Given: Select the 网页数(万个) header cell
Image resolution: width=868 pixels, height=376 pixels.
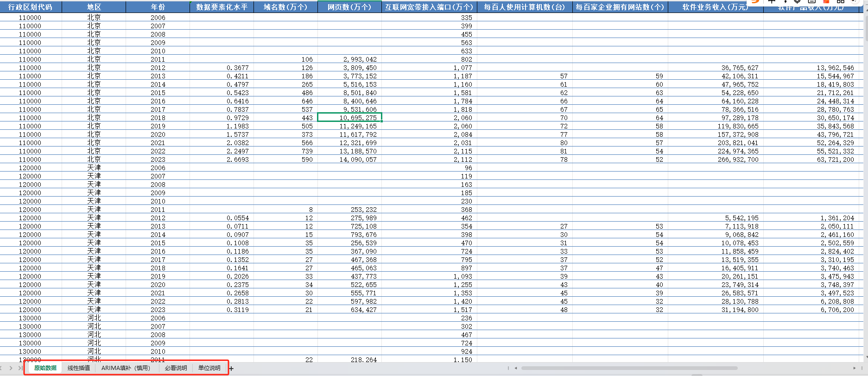Looking at the screenshot, I should (x=349, y=7).
